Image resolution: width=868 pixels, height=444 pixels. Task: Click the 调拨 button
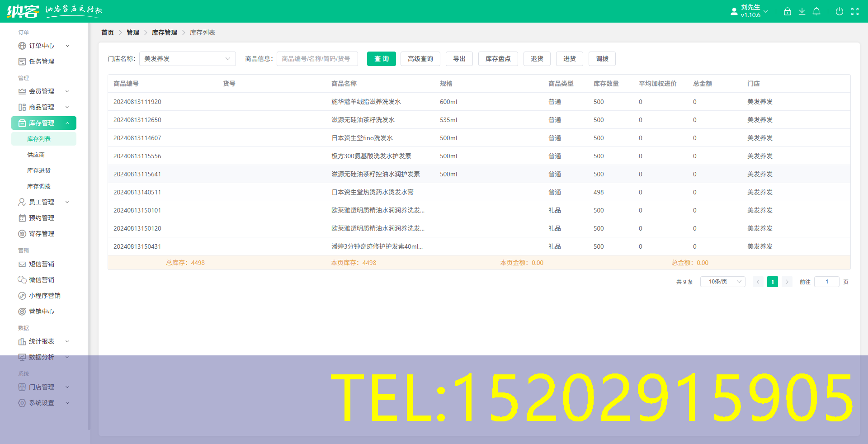tap(602, 59)
